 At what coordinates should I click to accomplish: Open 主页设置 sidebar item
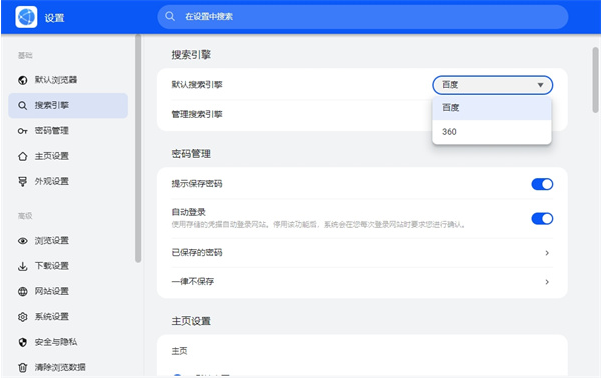68,156
